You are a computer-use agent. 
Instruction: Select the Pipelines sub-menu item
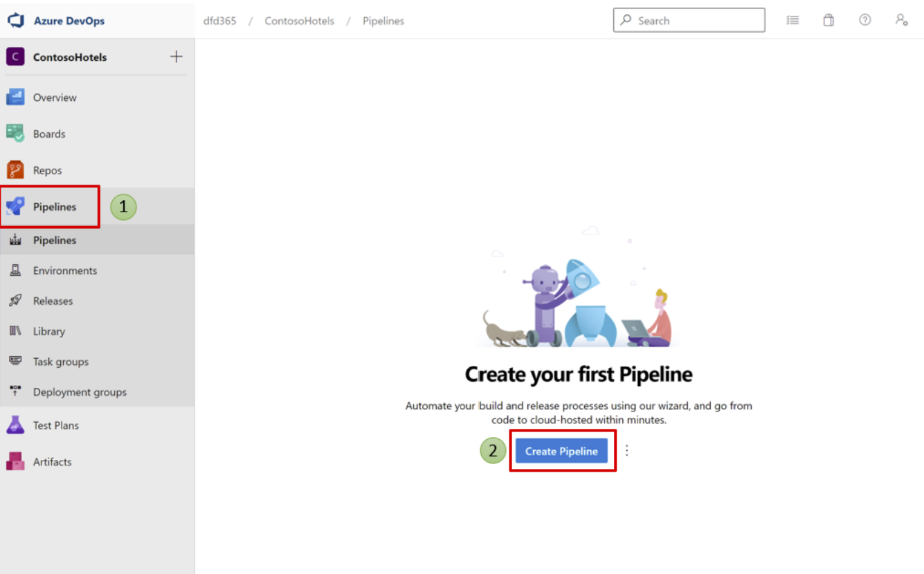97,240
